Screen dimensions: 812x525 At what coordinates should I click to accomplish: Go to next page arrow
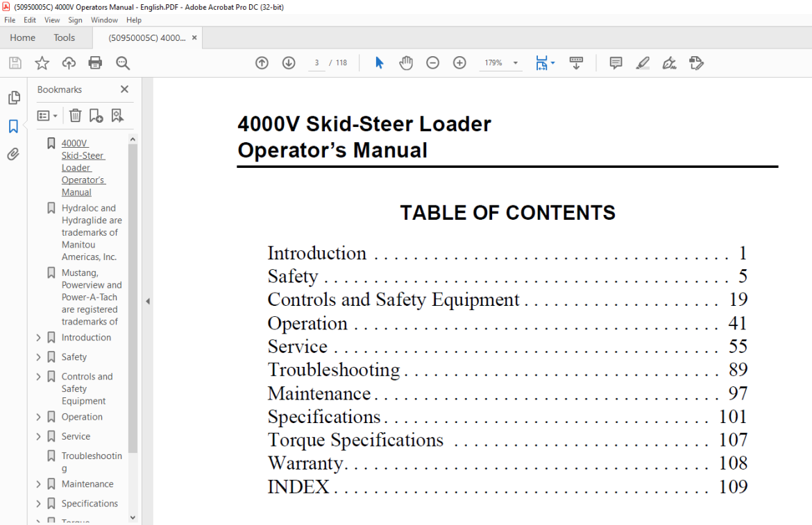coord(289,63)
